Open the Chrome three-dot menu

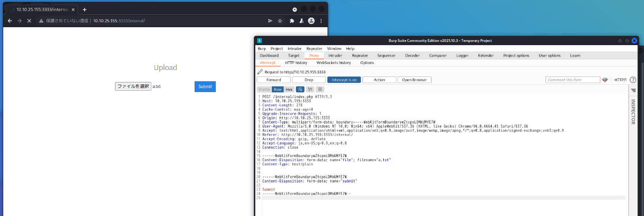tap(321, 21)
